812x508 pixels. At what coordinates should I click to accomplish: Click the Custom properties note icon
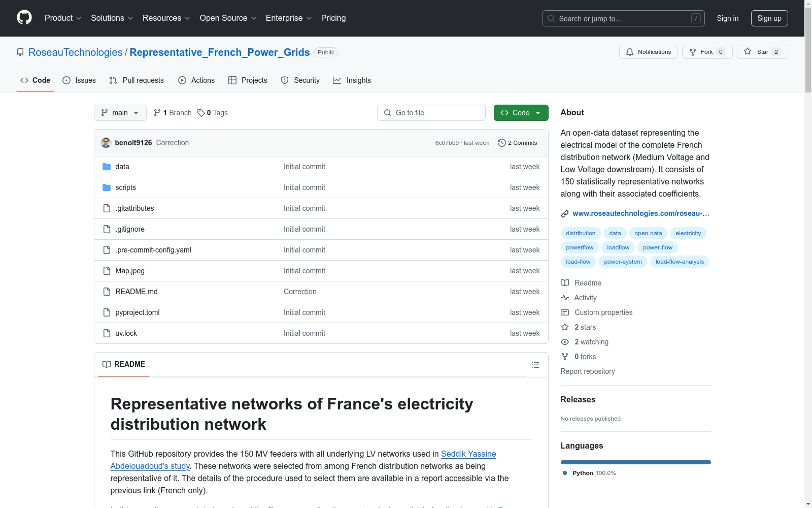point(565,312)
